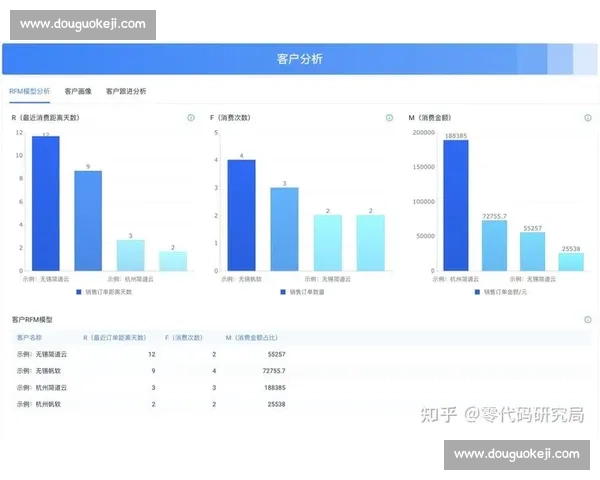
Task: Click R (最近消费距离天数) chart title
Action: pyautogui.click(x=45, y=118)
